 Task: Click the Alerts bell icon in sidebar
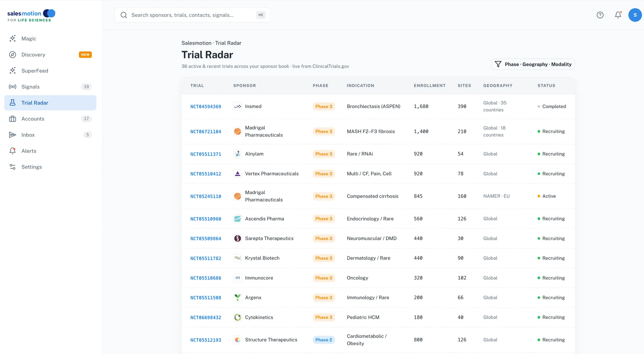coord(13,151)
